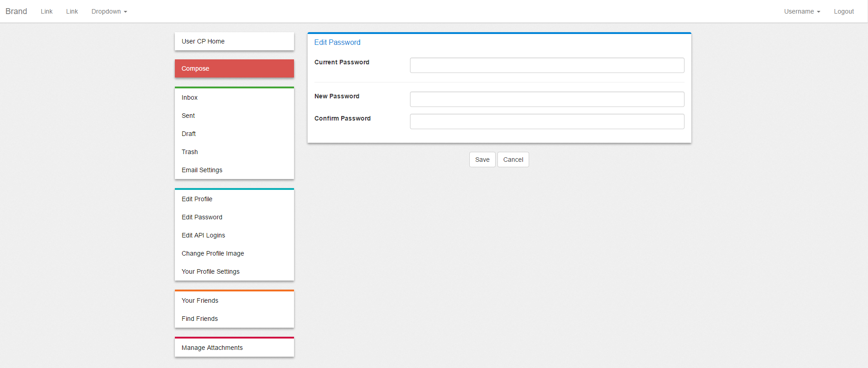Open the Draft folder

point(234,134)
